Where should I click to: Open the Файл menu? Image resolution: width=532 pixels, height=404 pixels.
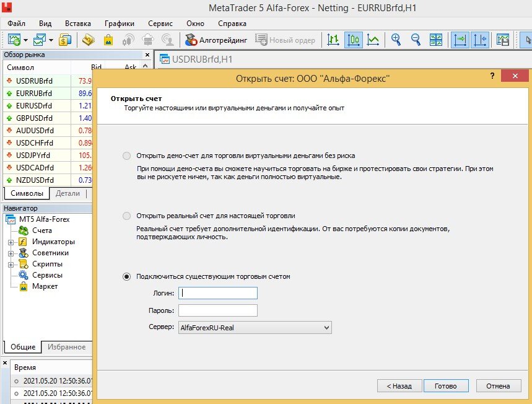16,24
